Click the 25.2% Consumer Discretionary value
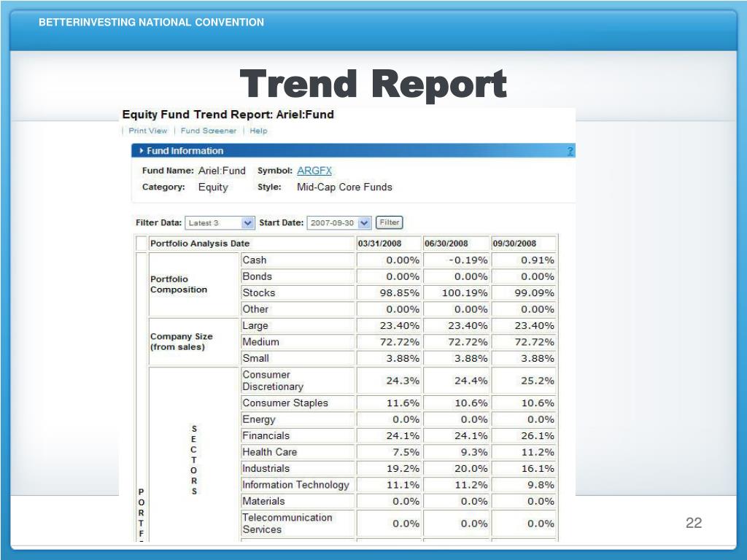747x560 pixels. (538, 381)
